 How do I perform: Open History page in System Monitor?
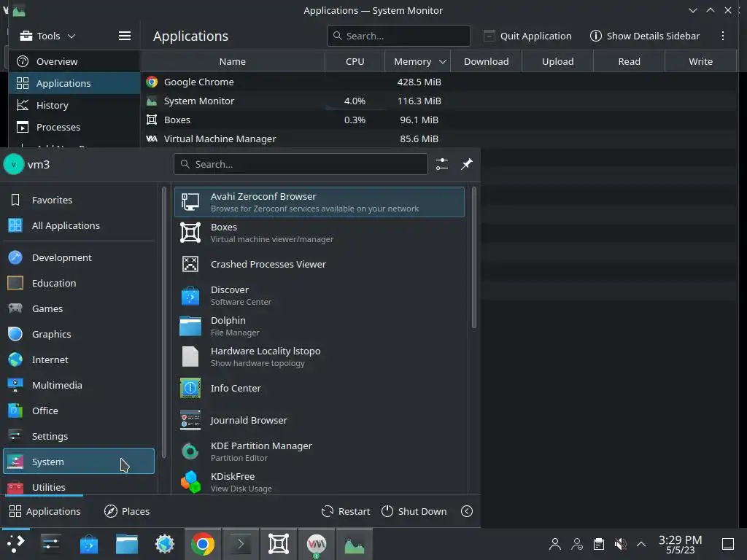(x=74, y=105)
